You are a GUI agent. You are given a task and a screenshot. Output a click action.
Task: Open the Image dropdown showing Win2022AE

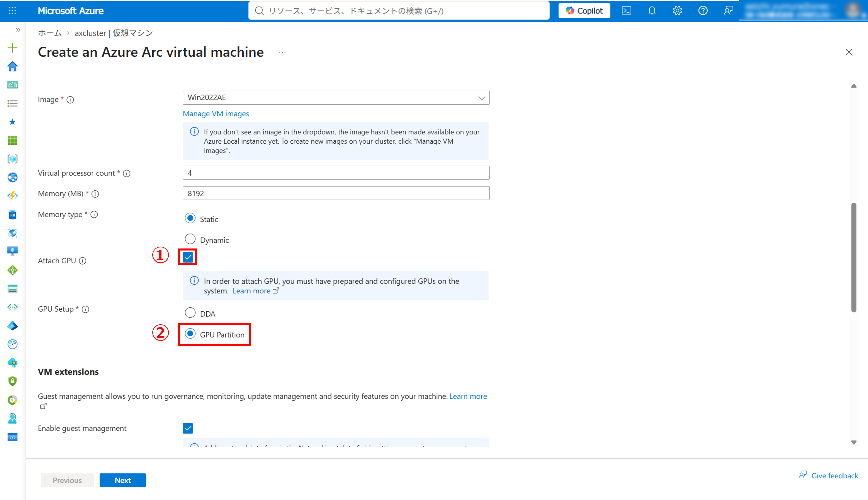(x=336, y=98)
